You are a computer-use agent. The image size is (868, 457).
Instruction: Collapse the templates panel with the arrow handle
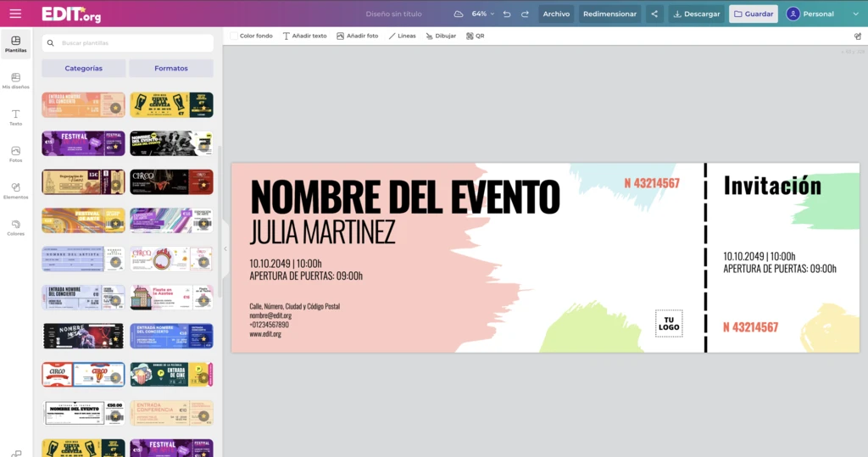[x=225, y=249]
